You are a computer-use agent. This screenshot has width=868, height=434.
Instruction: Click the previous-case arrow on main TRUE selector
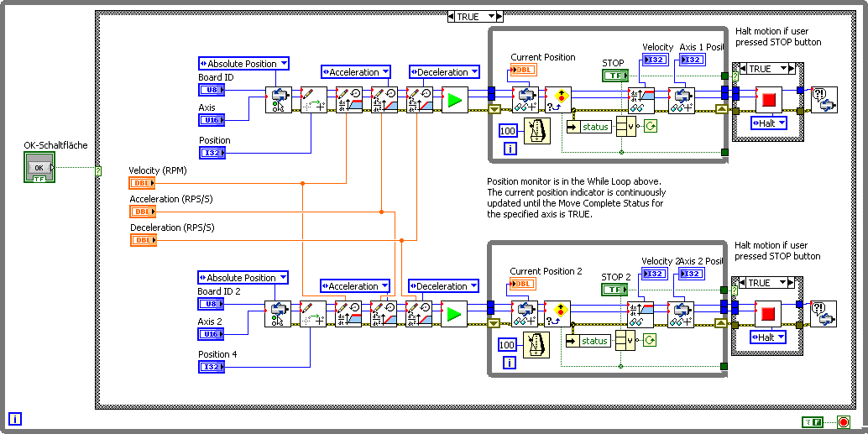pos(452,17)
